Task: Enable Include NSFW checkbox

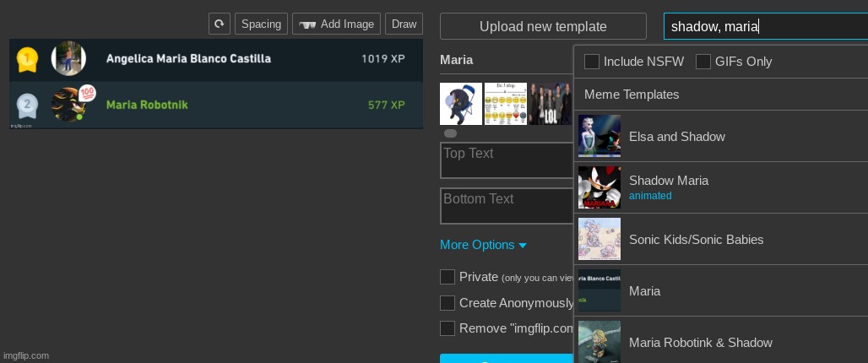Action: 592,62
